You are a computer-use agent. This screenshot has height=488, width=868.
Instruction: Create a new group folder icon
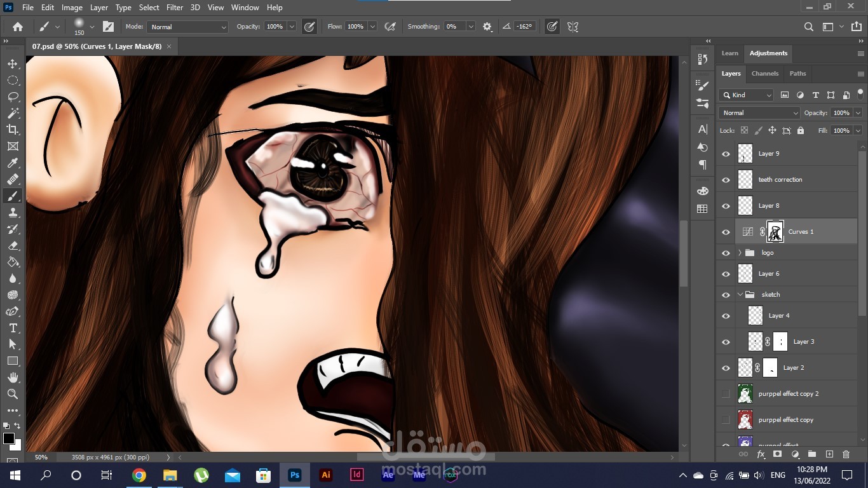tap(811, 454)
